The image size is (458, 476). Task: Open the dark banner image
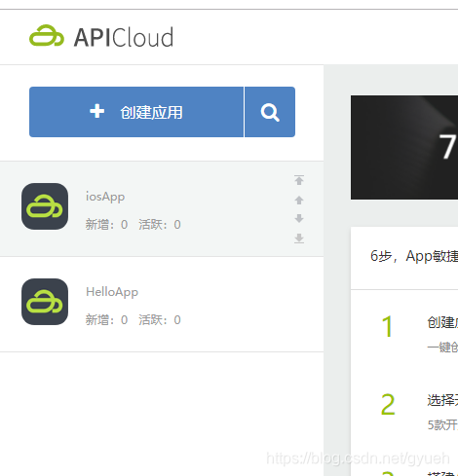[404, 147]
